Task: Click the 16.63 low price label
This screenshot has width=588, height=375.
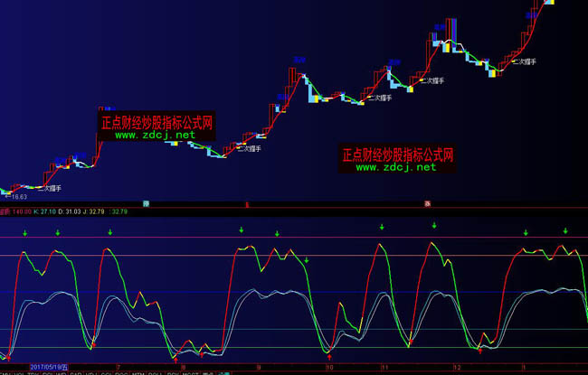Action: click(x=17, y=196)
